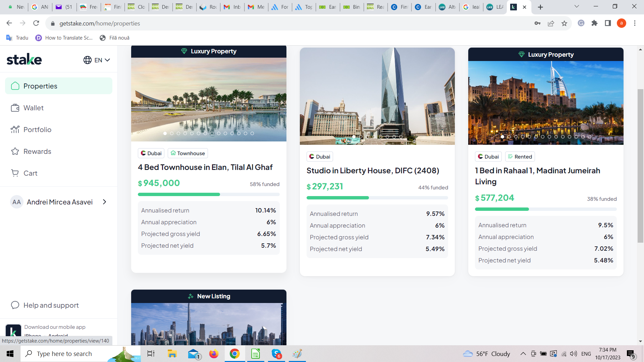Click the browser back arrow
The image size is (644, 362).
[9, 23]
